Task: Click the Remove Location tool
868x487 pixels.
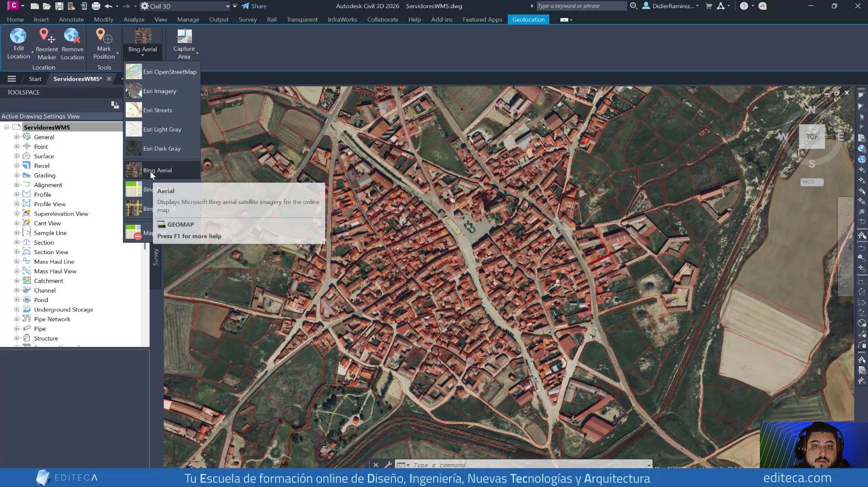Action: pos(72,43)
